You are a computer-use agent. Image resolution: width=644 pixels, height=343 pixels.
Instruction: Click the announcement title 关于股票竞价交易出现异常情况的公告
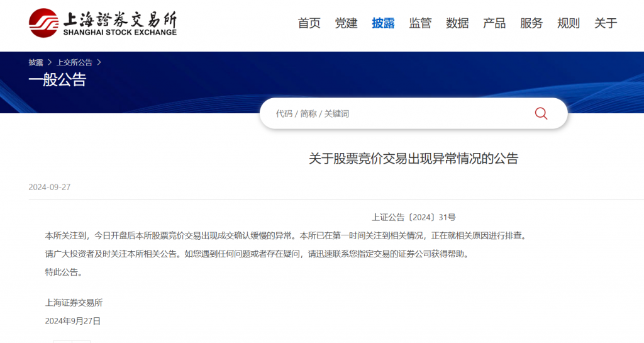click(x=414, y=159)
